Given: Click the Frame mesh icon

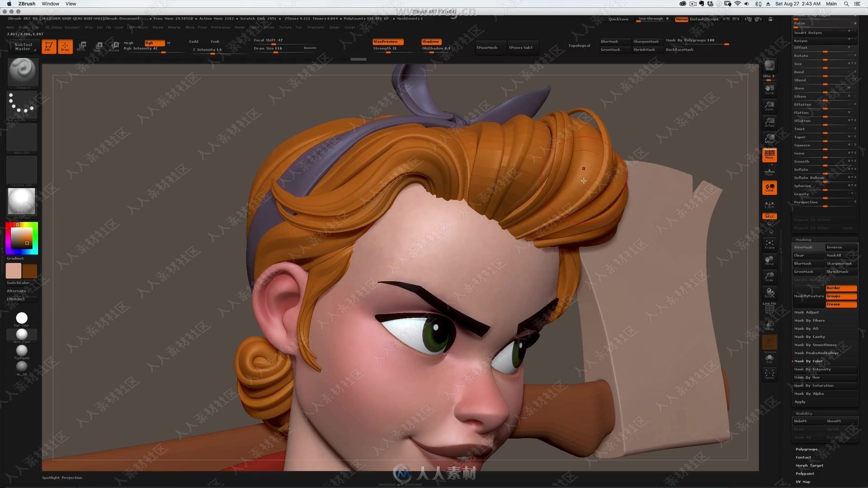Looking at the screenshot, I should [769, 244].
